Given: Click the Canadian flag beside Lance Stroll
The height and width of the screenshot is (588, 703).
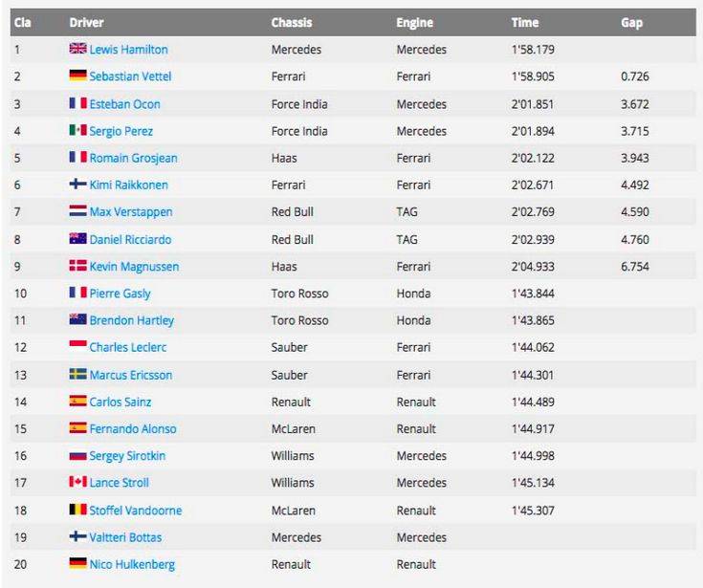Looking at the screenshot, I should pyautogui.click(x=78, y=483).
